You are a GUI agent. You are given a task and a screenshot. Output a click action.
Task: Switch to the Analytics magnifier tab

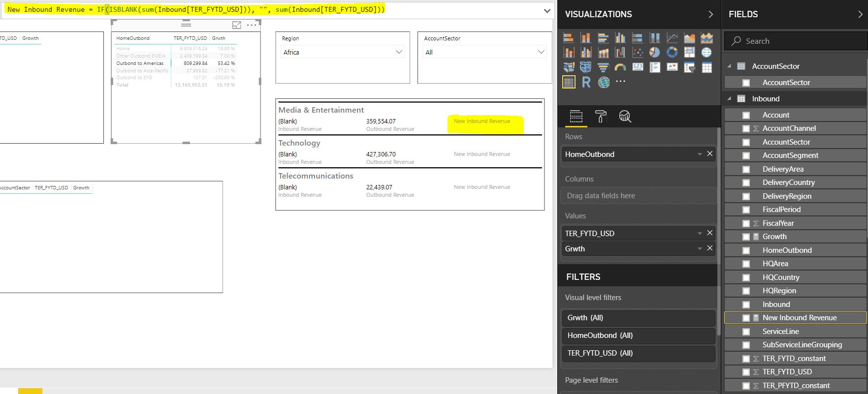tap(625, 117)
